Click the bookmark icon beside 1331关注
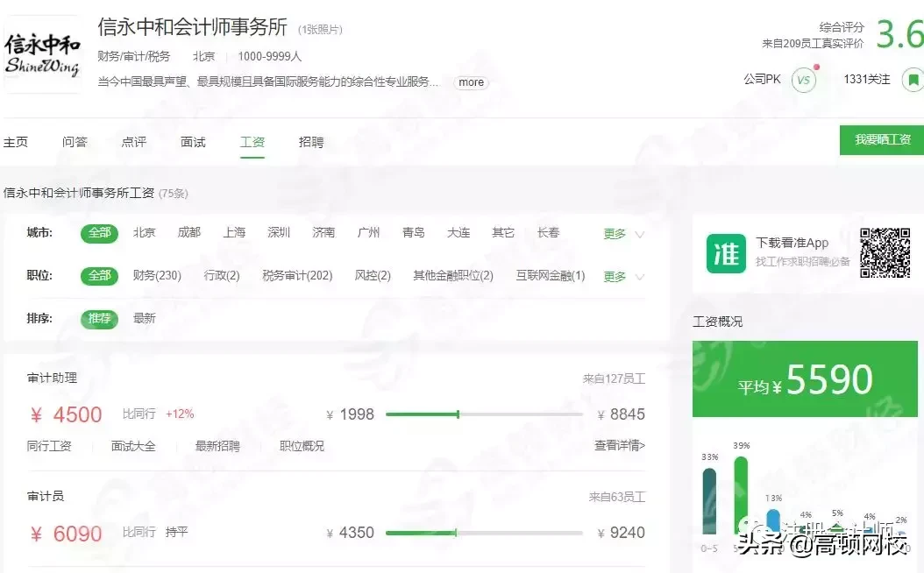The width and height of the screenshot is (924, 573). pyautogui.click(x=913, y=79)
